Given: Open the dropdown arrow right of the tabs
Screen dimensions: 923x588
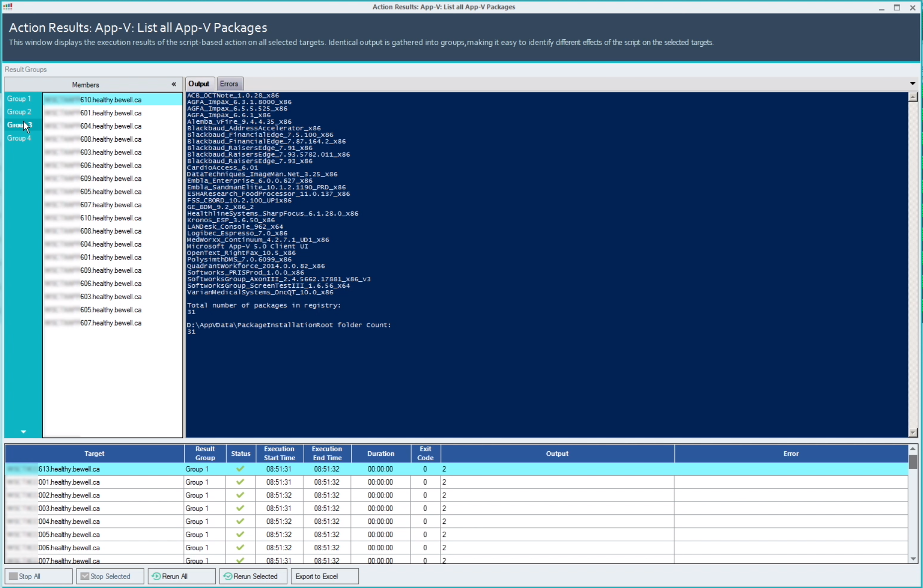Looking at the screenshot, I should tap(913, 84).
